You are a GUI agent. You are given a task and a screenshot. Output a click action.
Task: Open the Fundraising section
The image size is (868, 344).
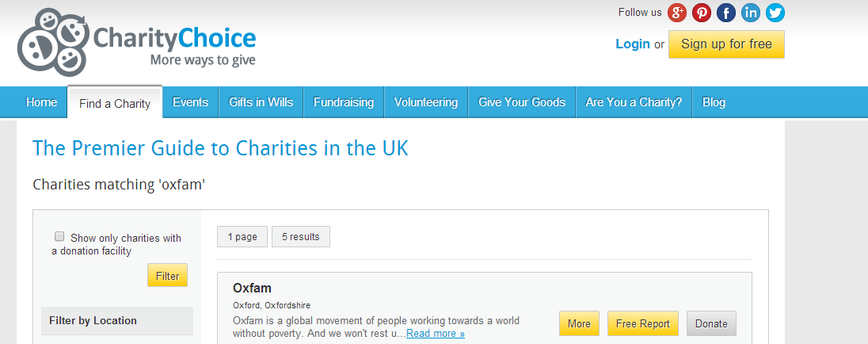click(x=344, y=102)
